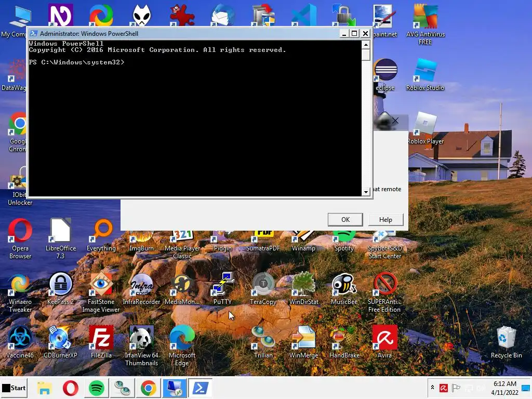Viewport: 532px width, 399px height.
Task: Launch the Avira desktop icon
Action: [x=385, y=342]
